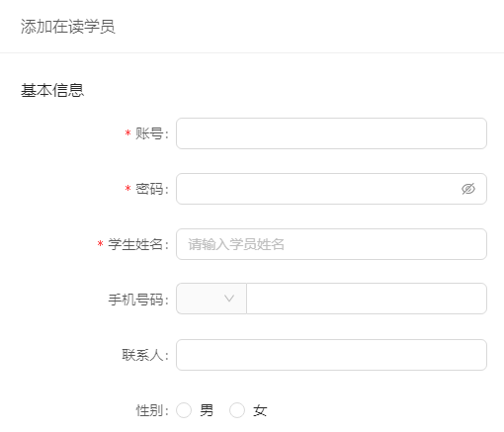Click the 添加在读学员 dialog title

click(68, 27)
